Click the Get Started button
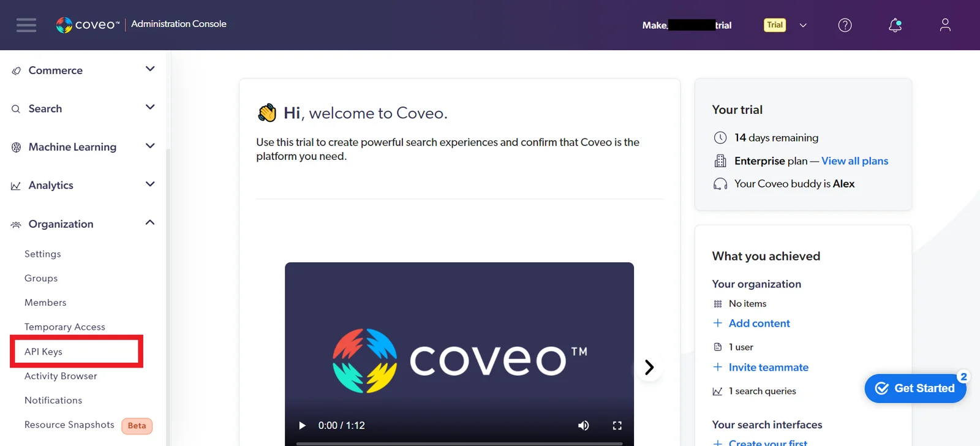Image resolution: width=980 pixels, height=446 pixels. tap(916, 388)
